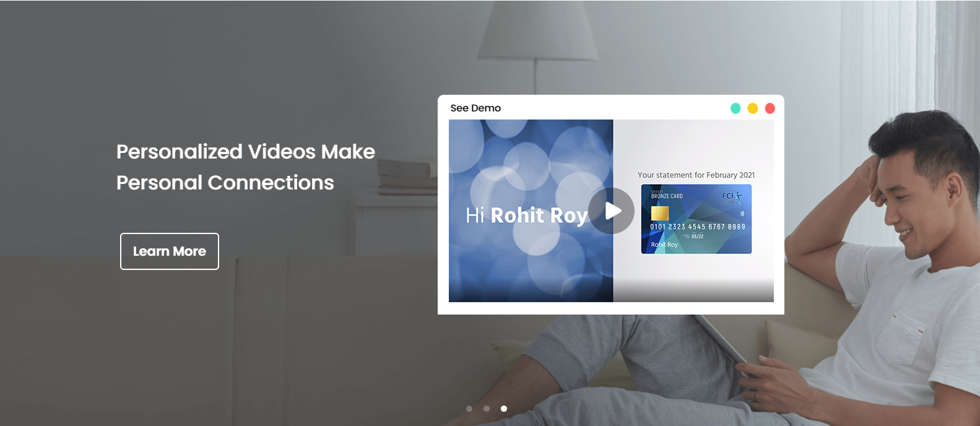Click the bronze credit card image
980x426 pixels.
[696, 219]
